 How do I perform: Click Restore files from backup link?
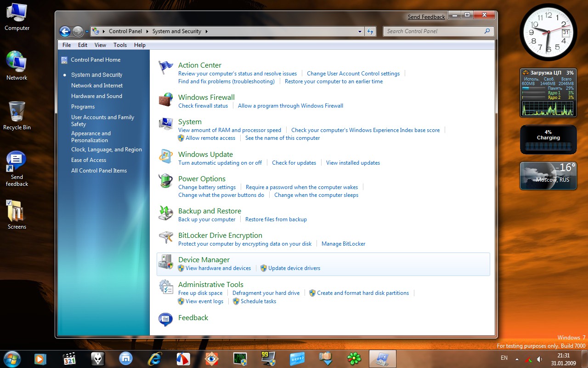coord(276,219)
